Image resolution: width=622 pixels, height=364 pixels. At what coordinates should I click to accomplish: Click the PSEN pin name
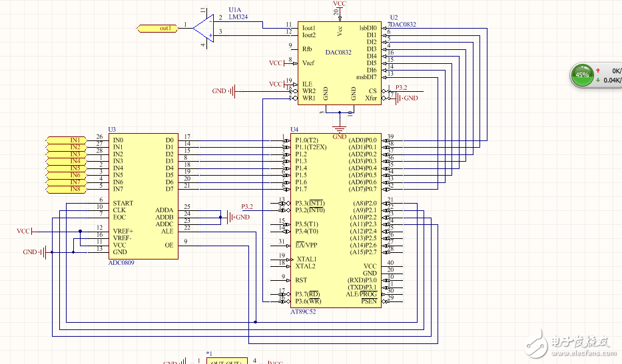coord(369,301)
